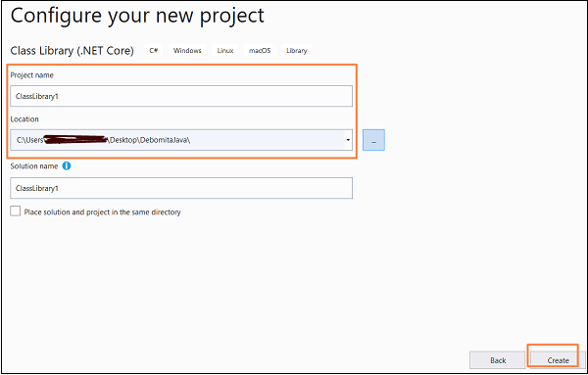The width and height of the screenshot is (588, 375).
Task: Click the Class Library (.NET Core) heading
Action: coord(72,51)
